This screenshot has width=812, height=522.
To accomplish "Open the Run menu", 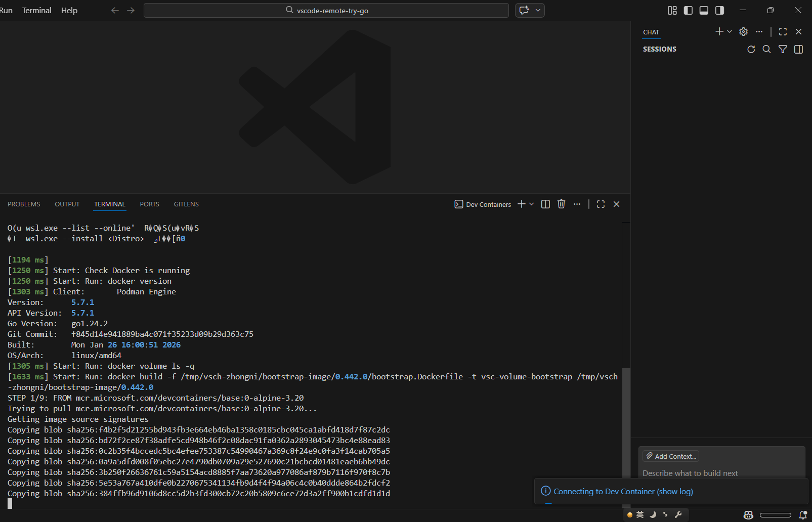I will click(x=7, y=10).
